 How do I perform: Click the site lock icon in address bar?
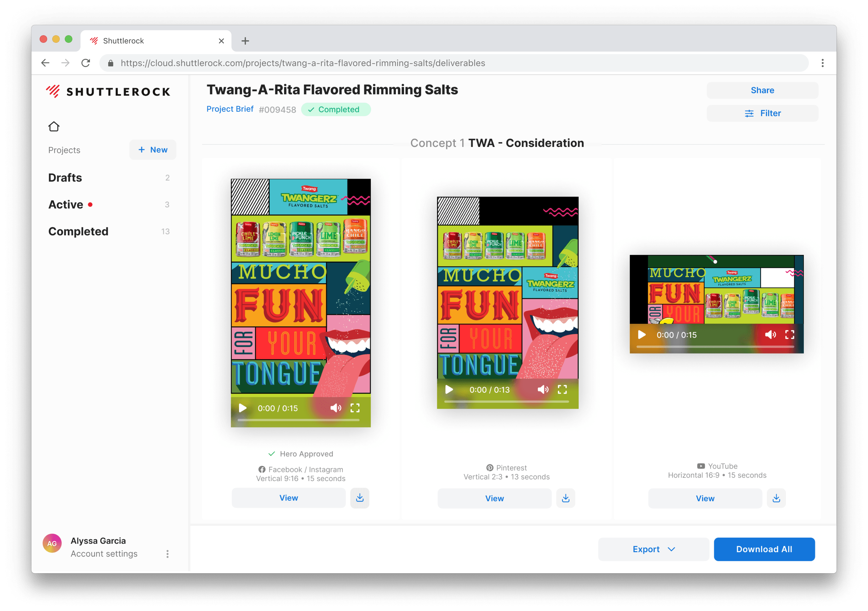pos(111,63)
